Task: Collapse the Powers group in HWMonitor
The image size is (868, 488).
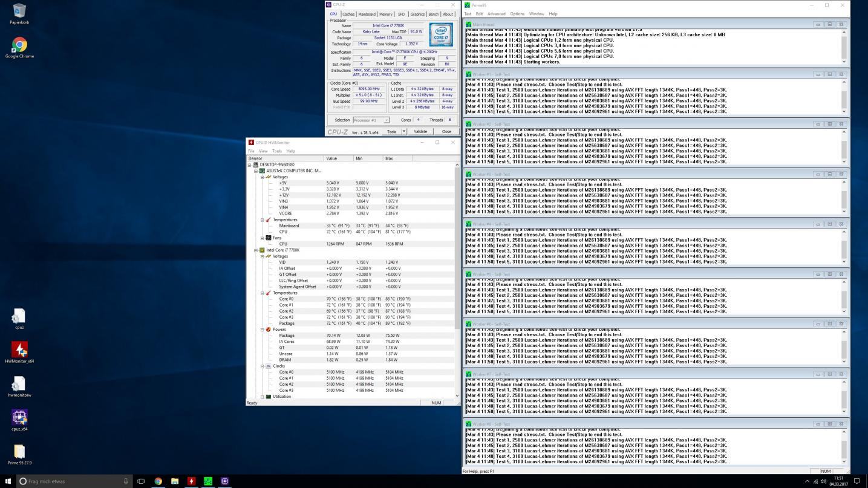Action: pyautogui.click(x=263, y=330)
